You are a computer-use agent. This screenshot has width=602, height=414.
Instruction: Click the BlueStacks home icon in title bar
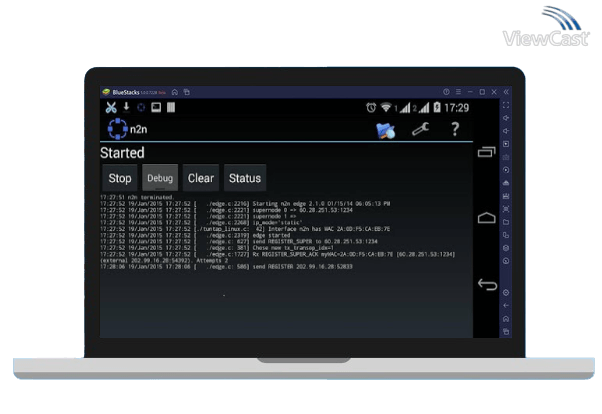(x=174, y=92)
